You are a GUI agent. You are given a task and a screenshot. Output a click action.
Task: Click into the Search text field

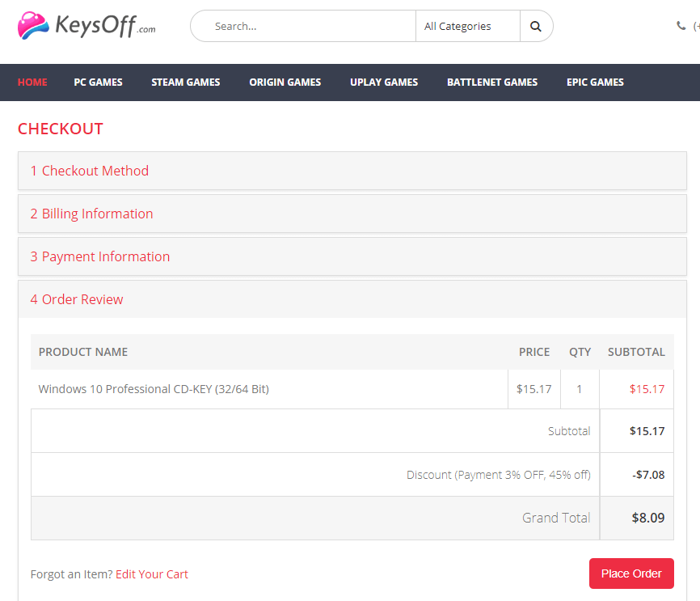[x=311, y=26]
